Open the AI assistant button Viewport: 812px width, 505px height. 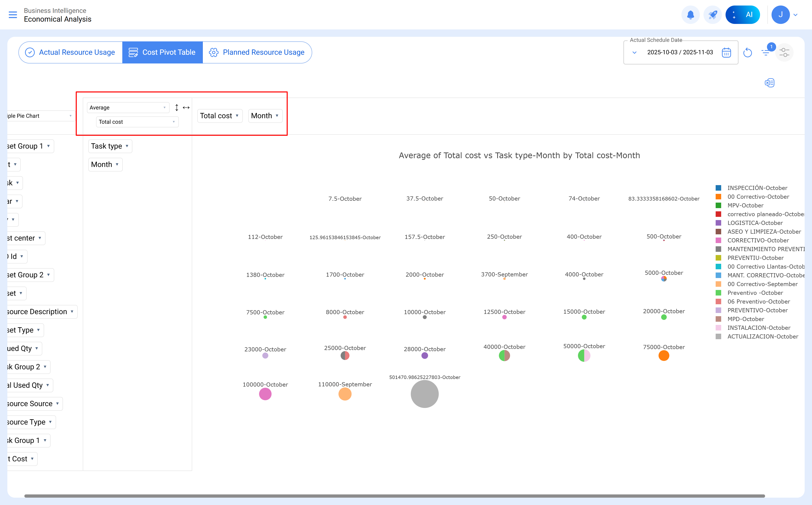pos(743,15)
